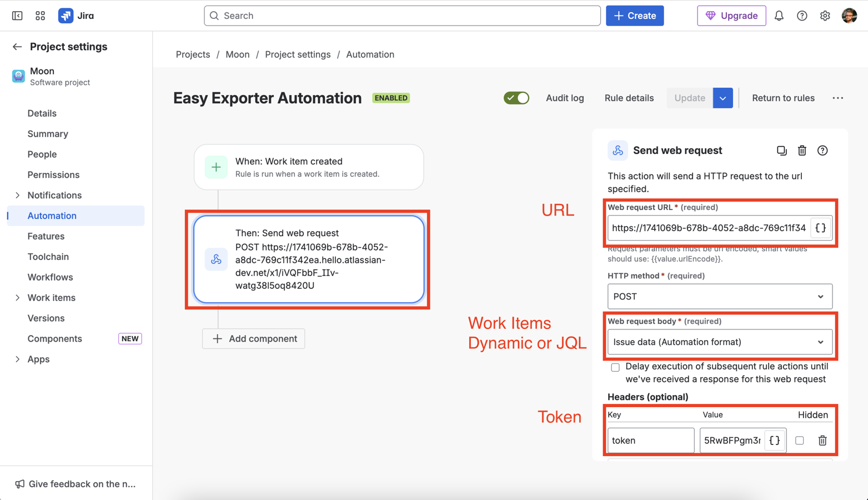
Task: Open the notifications bell
Action: [779, 16]
